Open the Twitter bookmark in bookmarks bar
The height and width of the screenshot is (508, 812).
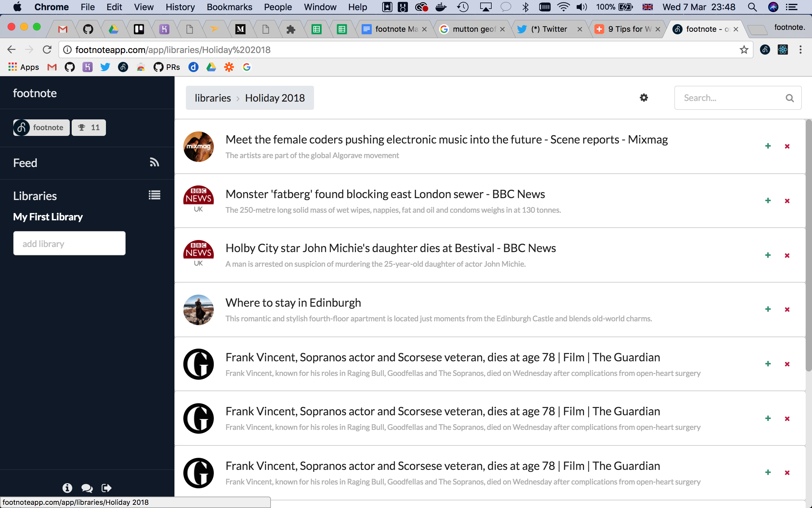tap(105, 67)
